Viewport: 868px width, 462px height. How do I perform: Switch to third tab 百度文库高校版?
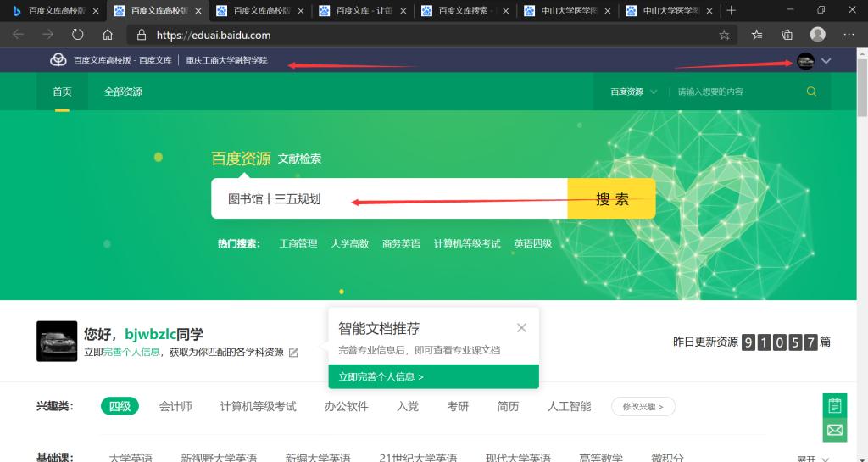pyautogui.click(x=260, y=11)
